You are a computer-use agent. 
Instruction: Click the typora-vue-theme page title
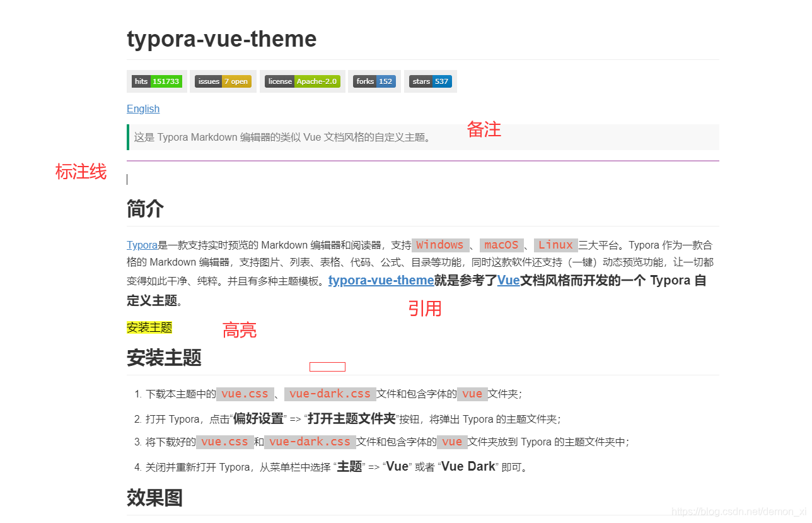[x=221, y=39]
